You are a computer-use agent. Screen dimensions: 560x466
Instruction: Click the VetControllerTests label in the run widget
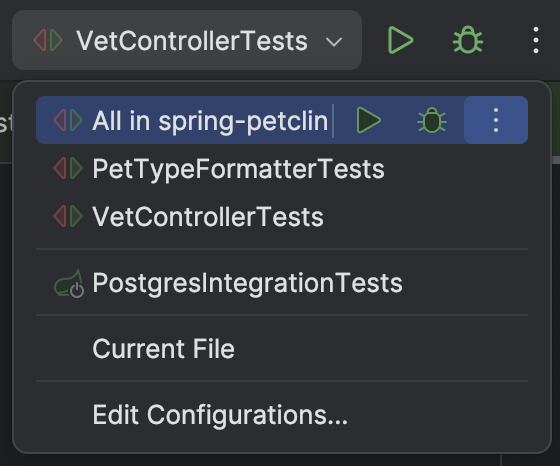point(192,41)
